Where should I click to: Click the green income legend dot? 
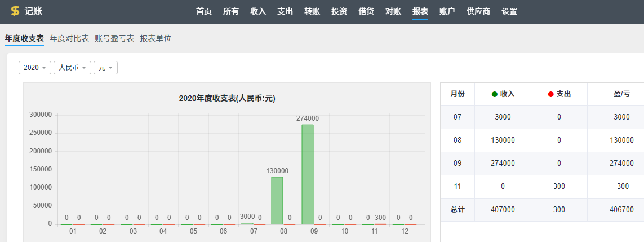[x=495, y=94]
